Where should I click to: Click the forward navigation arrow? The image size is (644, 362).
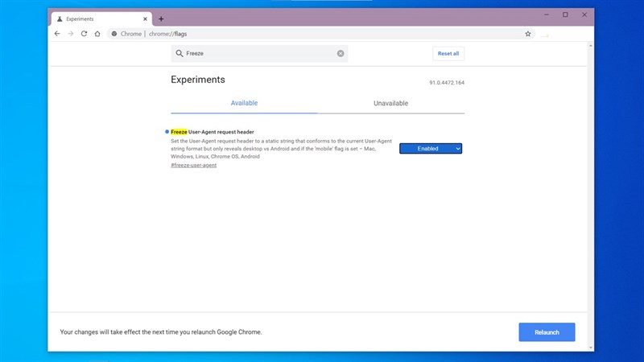[x=71, y=34]
